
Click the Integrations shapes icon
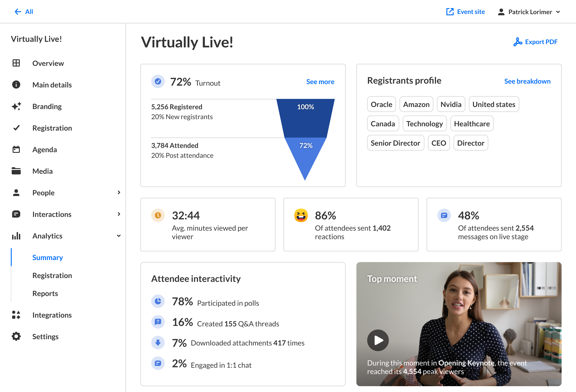(x=16, y=315)
